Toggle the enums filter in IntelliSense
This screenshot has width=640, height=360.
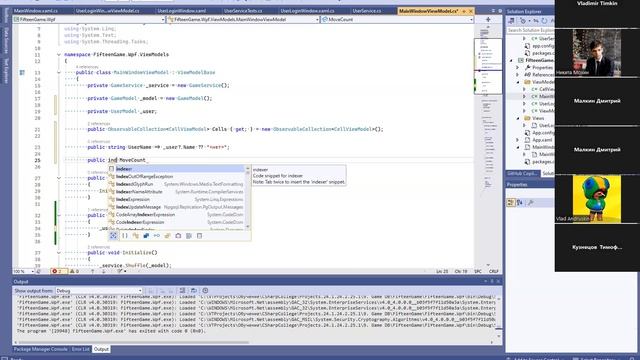[x=167, y=236]
